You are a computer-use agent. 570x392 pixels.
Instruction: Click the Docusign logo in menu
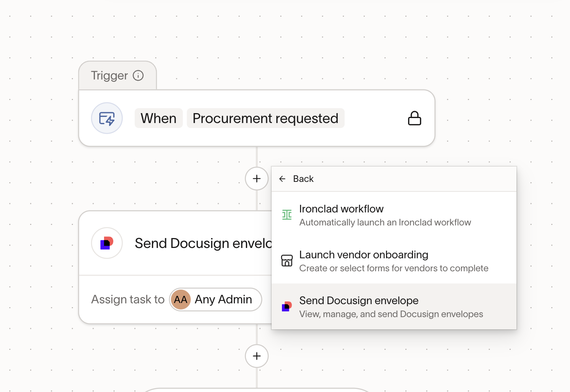(x=287, y=306)
